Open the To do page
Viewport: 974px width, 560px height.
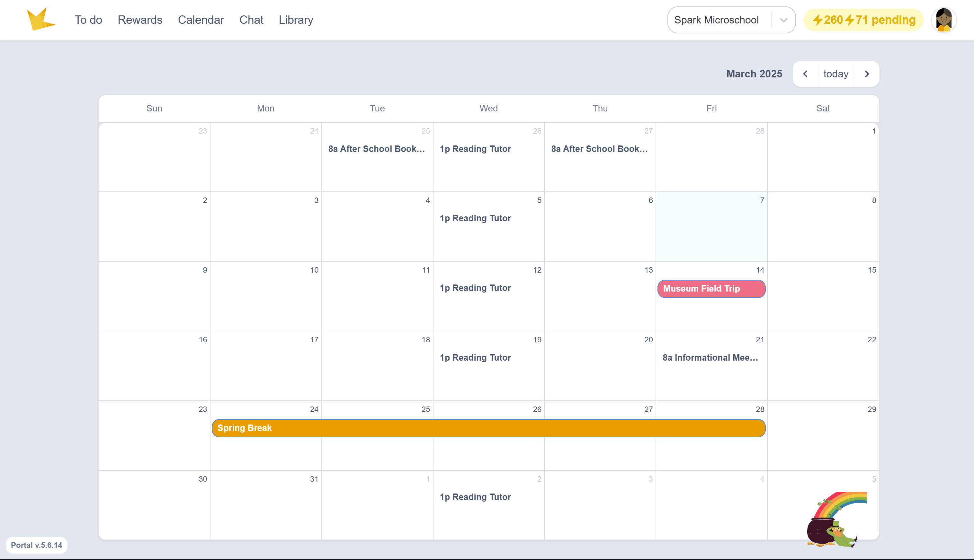point(88,20)
